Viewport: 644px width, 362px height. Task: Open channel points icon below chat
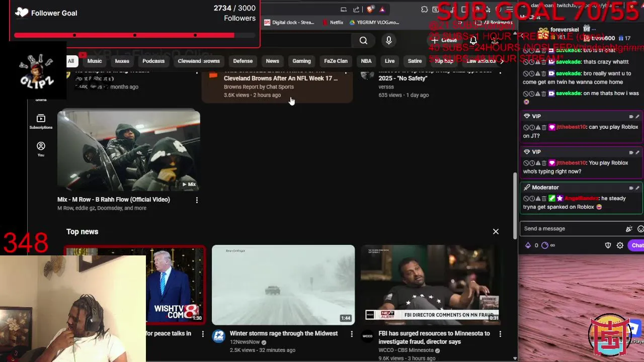click(545, 245)
